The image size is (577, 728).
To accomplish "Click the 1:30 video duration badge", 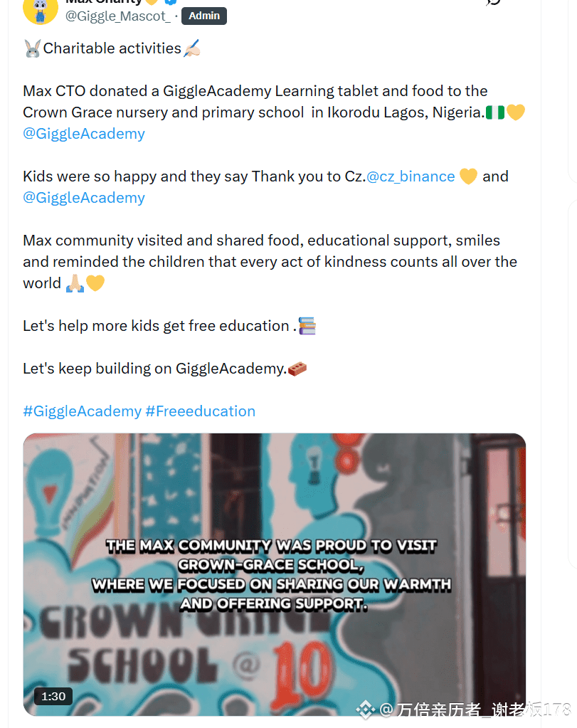I will tap(53, 697).
